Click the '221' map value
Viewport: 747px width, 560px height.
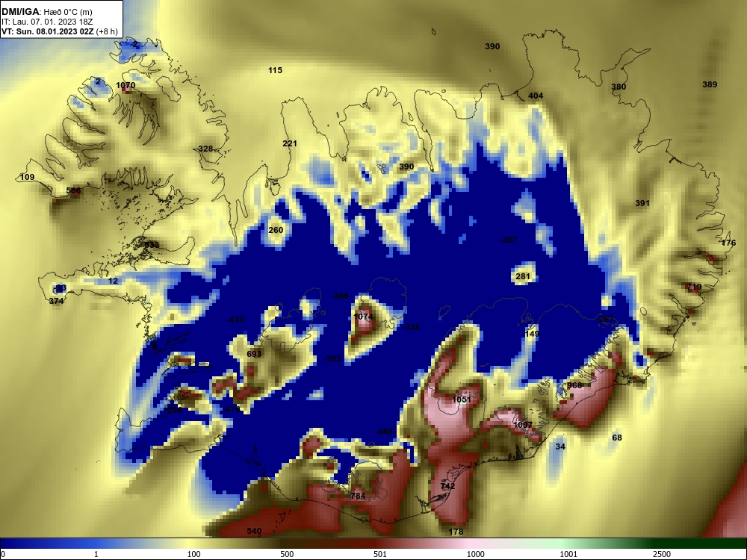tap(290, 143)
